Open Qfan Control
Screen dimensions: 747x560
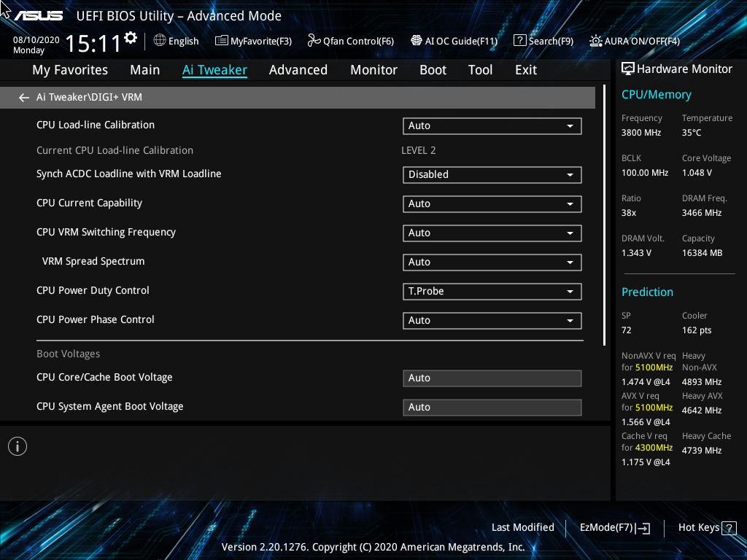tap(350, 41)
